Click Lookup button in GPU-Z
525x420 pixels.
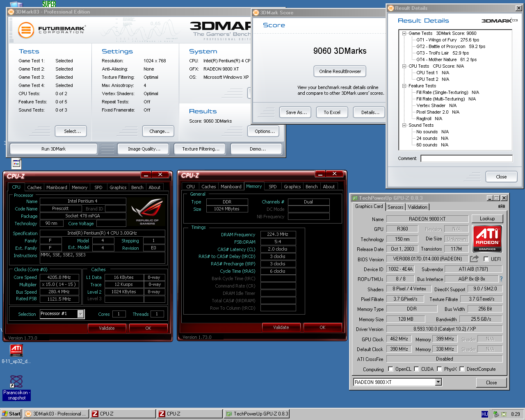click(x=487, y=219)
